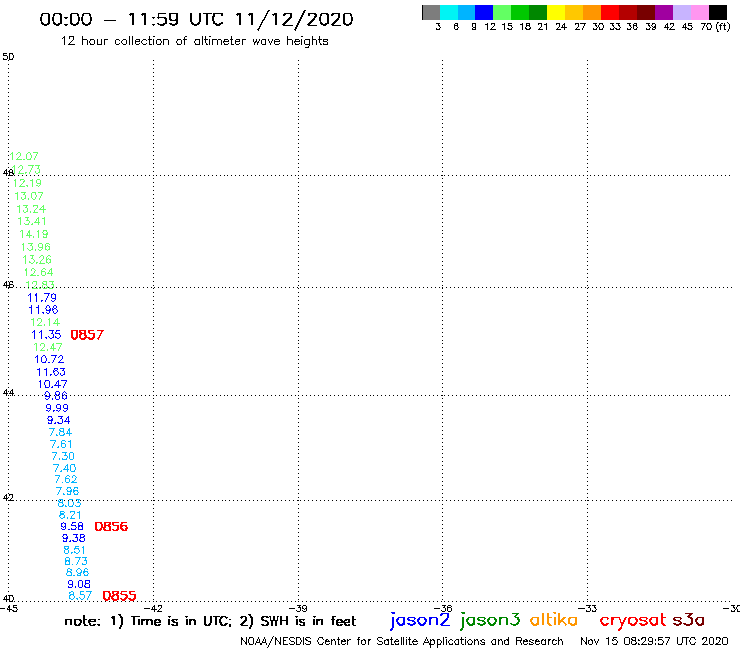This screenshot has height=650, width=740.
Task: Select the 7.96 wave height
Action: (67, 491)
